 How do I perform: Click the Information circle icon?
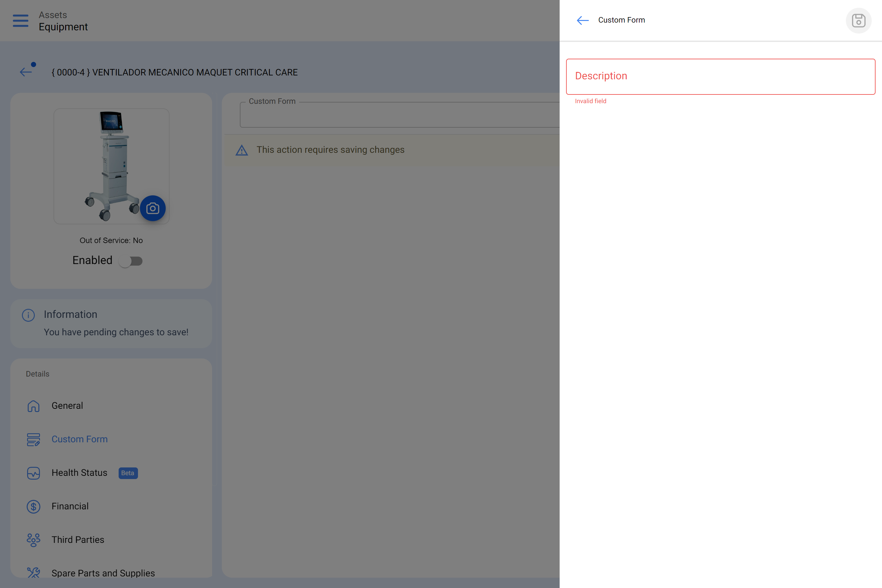pos(28,315)
